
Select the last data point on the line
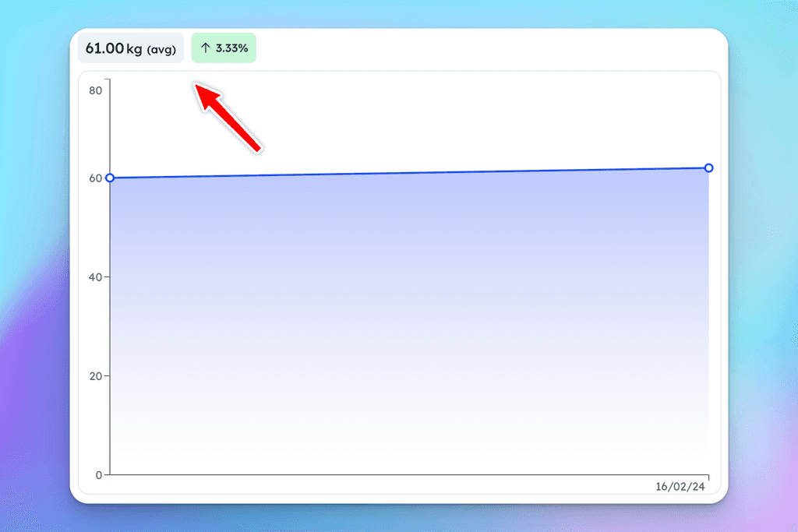tap(708, 167)
